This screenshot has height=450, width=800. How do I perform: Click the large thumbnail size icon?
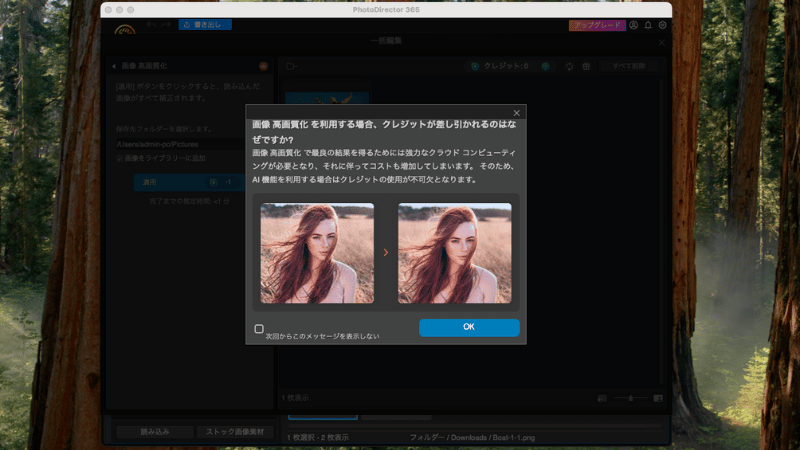point(658,398)
